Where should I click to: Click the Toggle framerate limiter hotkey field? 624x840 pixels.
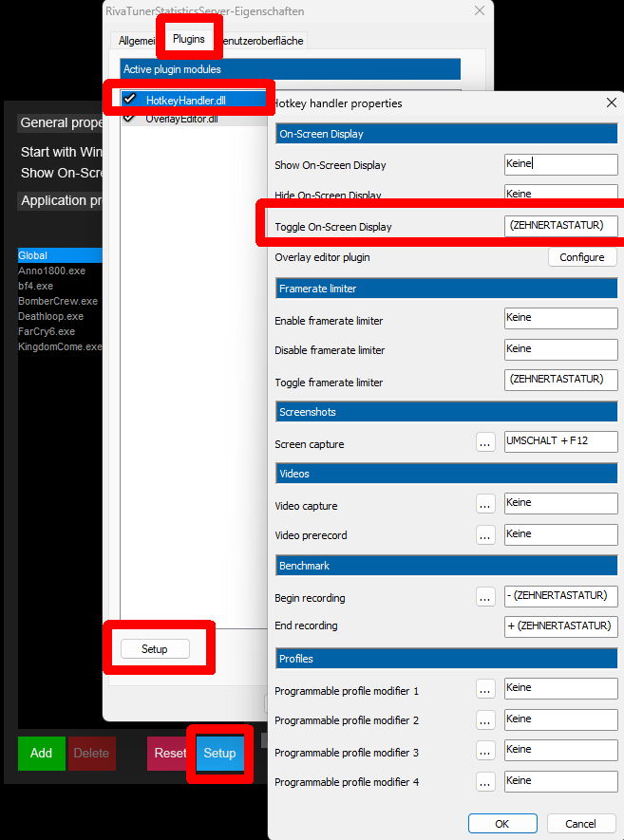click(x=560, y=380)
